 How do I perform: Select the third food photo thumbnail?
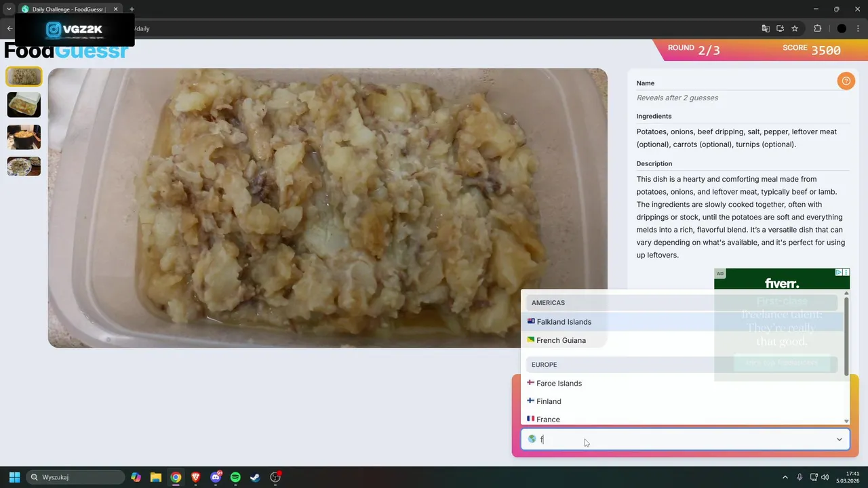(24, 137)
